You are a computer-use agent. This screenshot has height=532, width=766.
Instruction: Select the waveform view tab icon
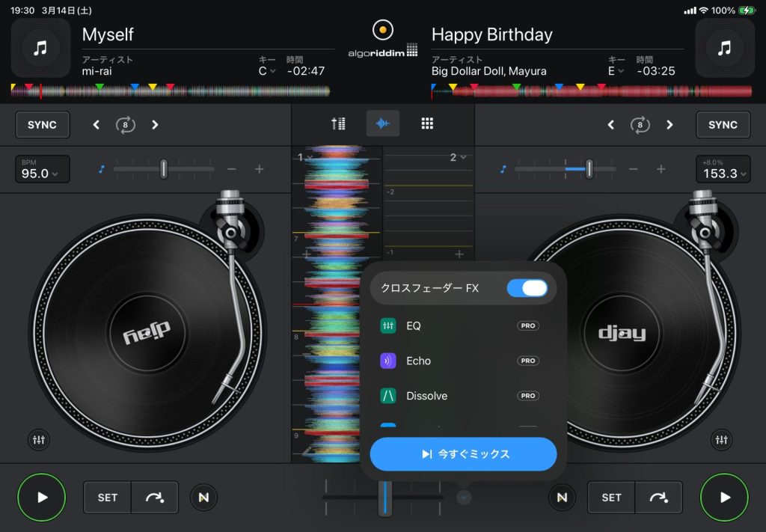pyautogui.click(x=383, y=124)
